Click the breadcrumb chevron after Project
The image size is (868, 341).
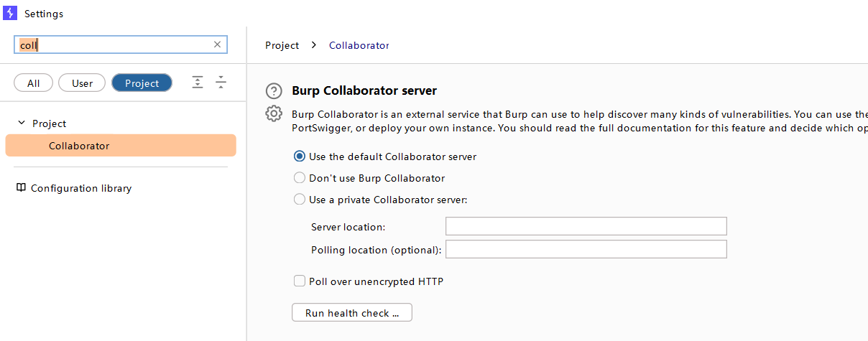pyautogui.click(x=314, y=45)
